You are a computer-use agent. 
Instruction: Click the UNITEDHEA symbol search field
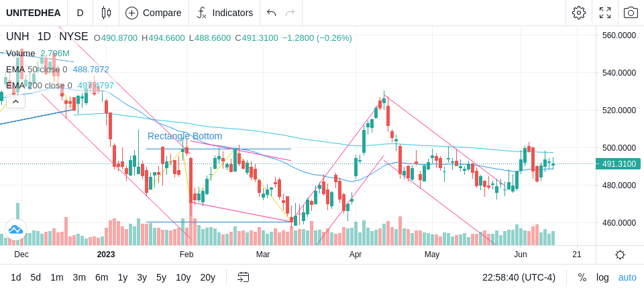[34, 13]
